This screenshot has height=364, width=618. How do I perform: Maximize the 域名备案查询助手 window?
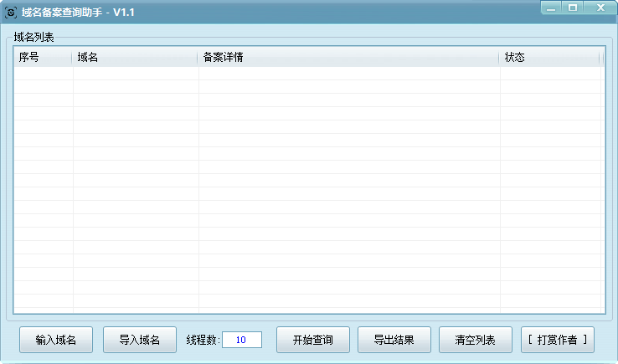pyautogui.click(x=573, y=8)
